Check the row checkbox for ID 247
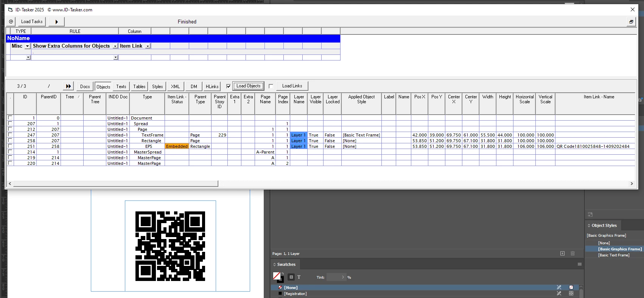The image size is (644, 298). (10, 135)
